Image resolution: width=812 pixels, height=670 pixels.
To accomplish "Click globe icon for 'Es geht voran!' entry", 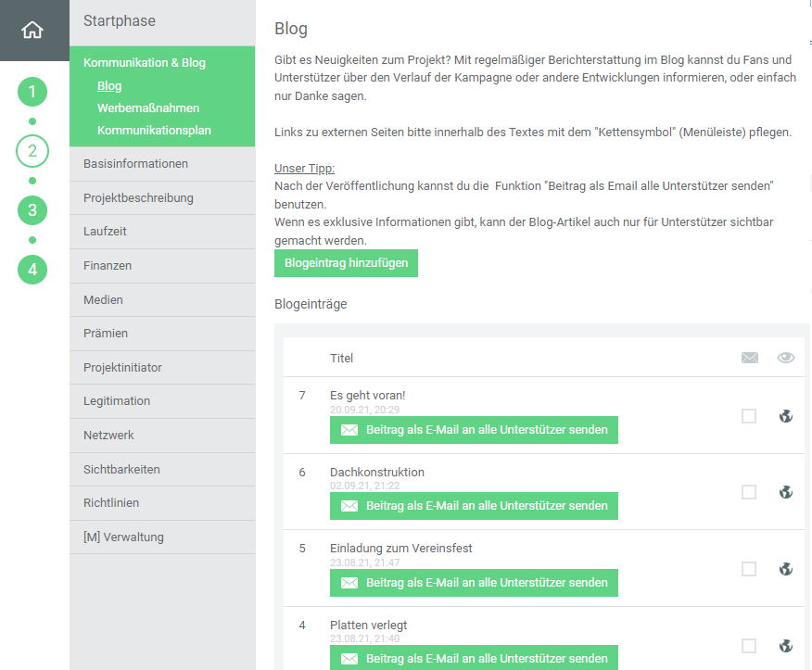I will click(x=786, y=416).
